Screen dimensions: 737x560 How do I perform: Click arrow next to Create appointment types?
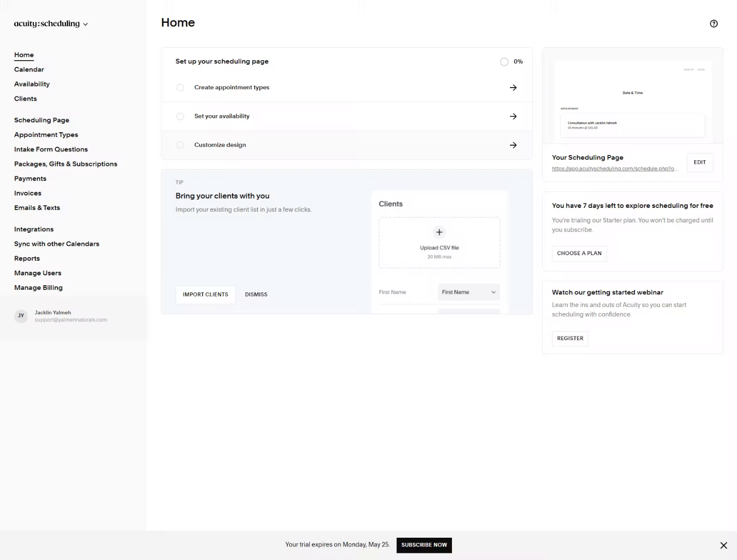[x=513, y=88]
